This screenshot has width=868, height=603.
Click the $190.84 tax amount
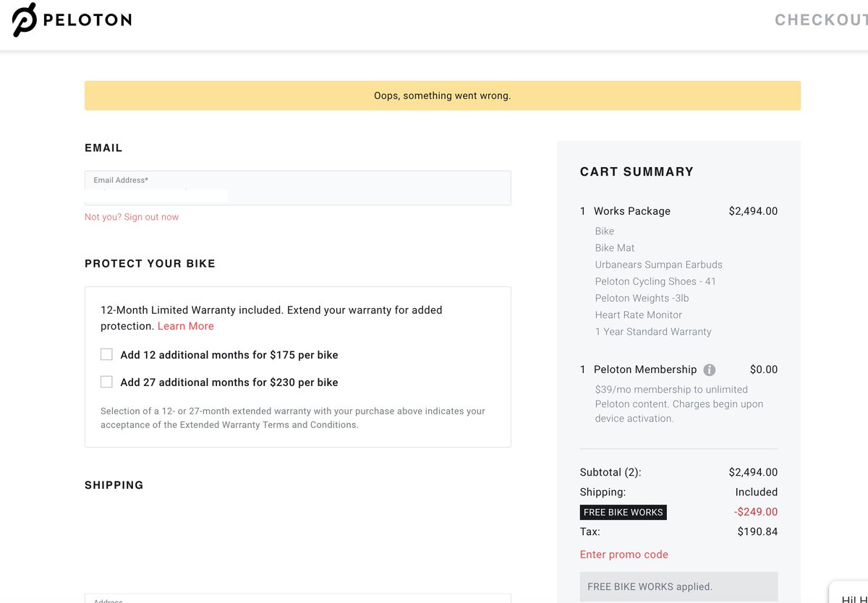(x=758, y=531)
